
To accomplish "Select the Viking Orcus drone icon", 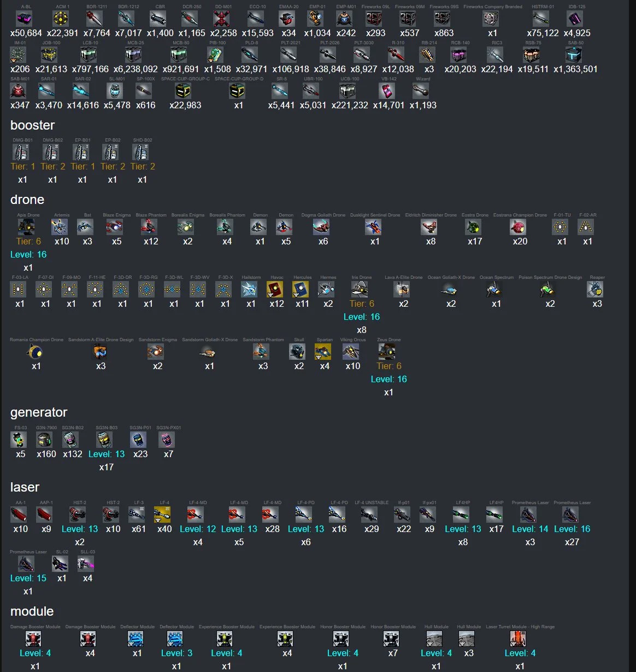I will coord(352,351).
